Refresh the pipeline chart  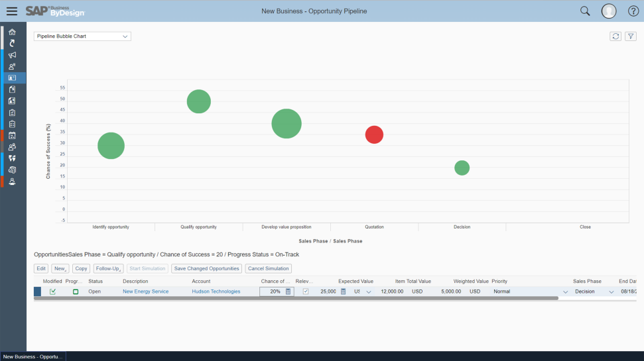(x=615, y=36)
